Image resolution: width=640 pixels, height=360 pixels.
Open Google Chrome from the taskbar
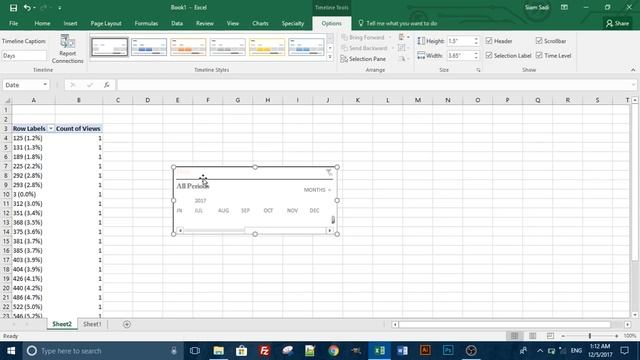(333, 351)
